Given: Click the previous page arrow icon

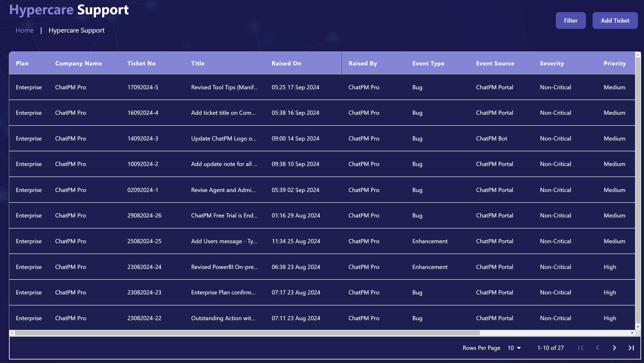Looking at the screenshot, I should [598, 348].
